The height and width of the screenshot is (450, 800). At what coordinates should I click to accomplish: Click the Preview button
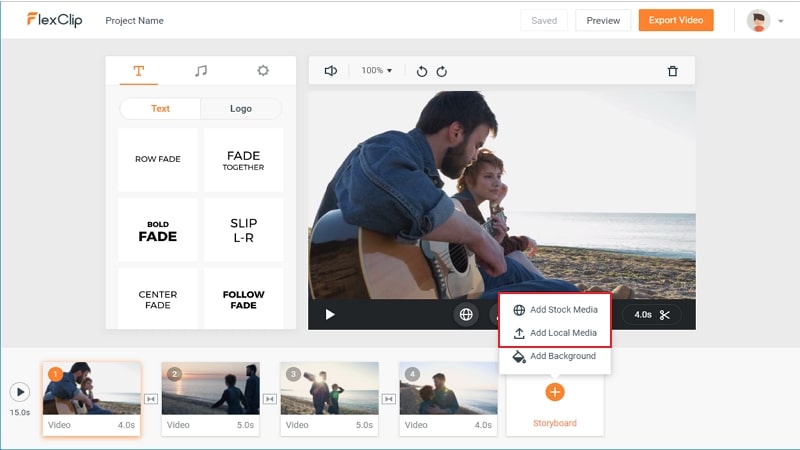pos(603,20)
